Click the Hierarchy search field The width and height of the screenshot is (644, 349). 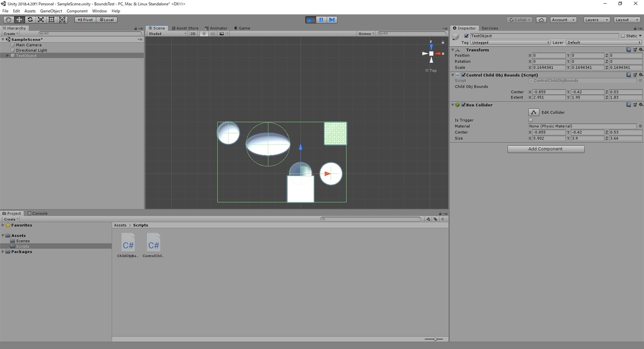click(x=90, y=33)
